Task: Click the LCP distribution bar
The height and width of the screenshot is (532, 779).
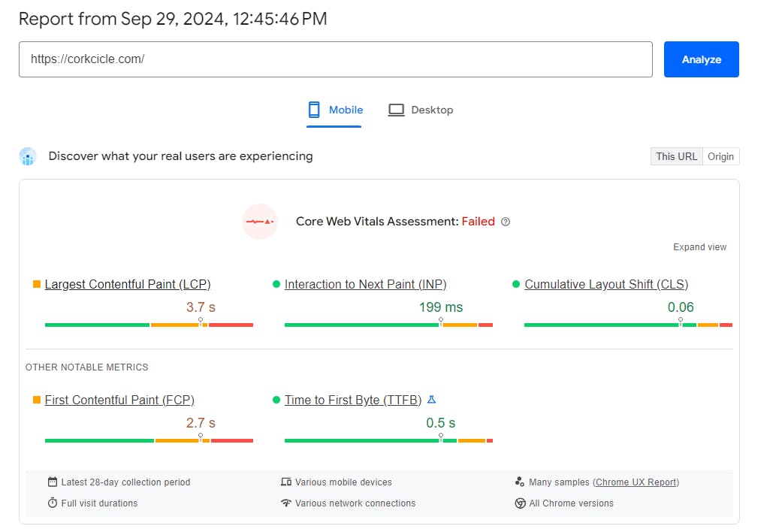Action: (149, 325)
